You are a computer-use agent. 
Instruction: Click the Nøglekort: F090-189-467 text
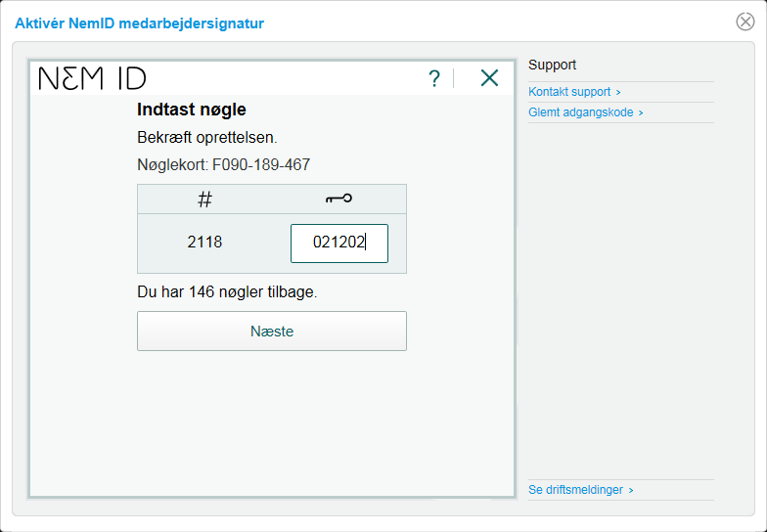(x=223, y=164)
